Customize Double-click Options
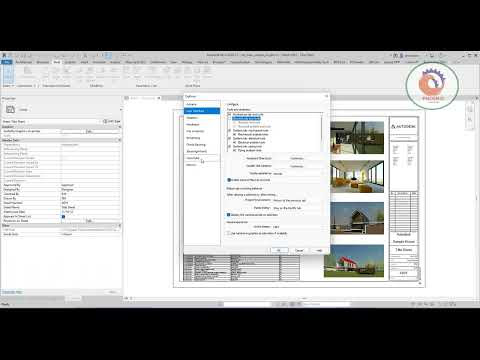 click(297, 166)
